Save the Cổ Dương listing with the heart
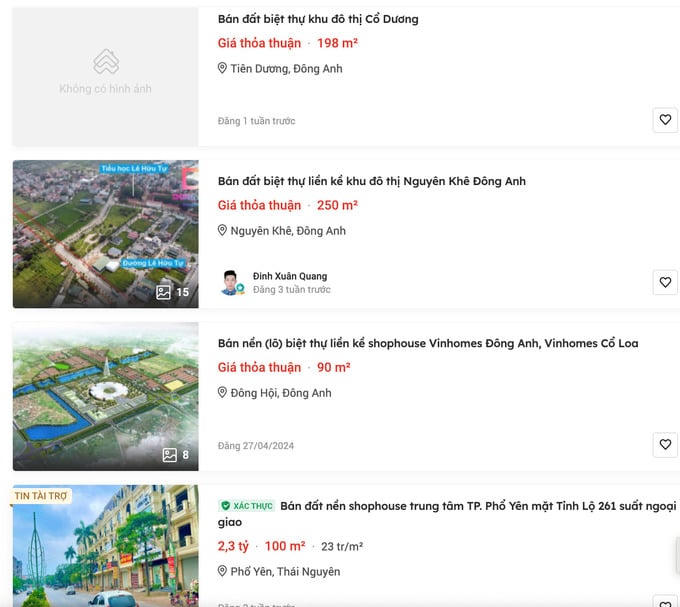This screenshot has width=680, height=607. (665, 120)
